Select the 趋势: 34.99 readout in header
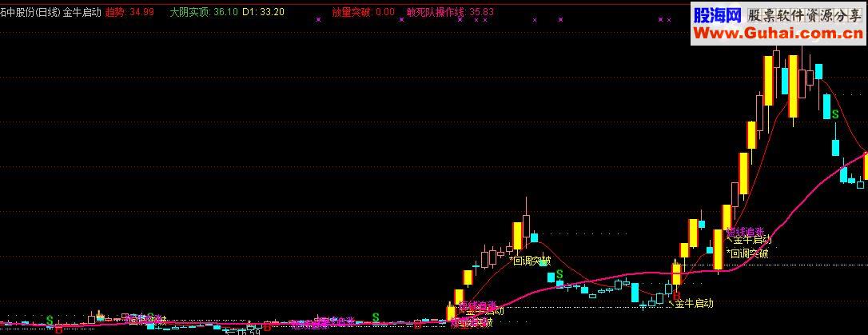The width and height of the screenshot is (868, 335). coord(129,12)
